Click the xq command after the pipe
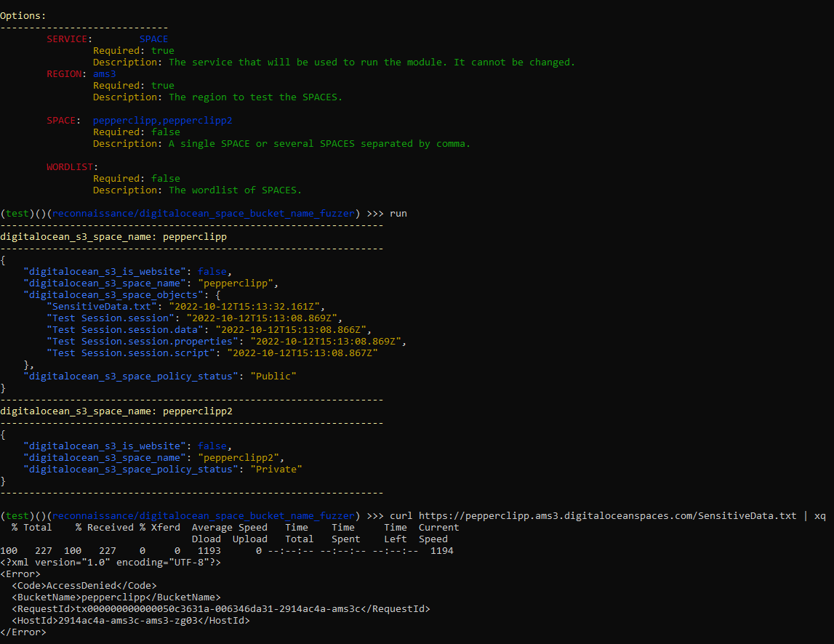Image resolution: width=834 pixels, height=644 pixels. pos(819,515)
